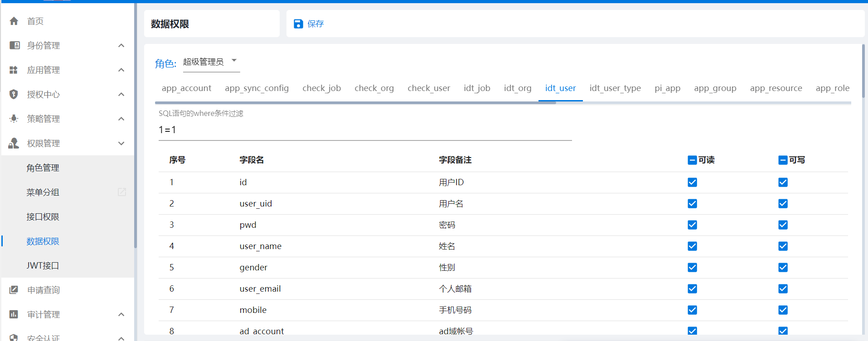Click the 安全认证 shield icon
Screen dimensions: 868x341
click(14, 338)
